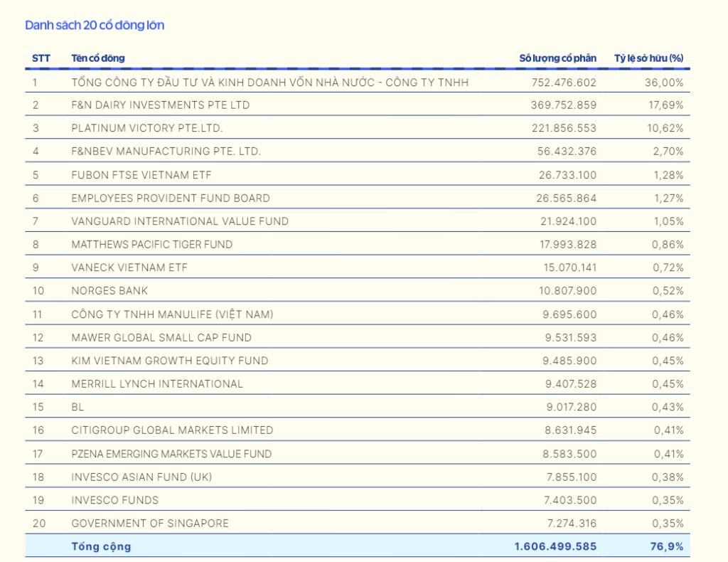
Task: Select the 'Tỷ lệ sở hữu (%)' header
Action: point(648,58)
